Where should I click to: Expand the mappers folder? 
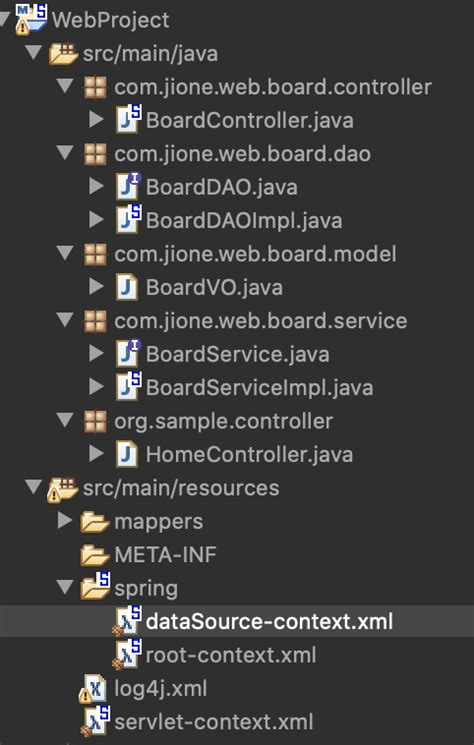click(x=65, y=520)
